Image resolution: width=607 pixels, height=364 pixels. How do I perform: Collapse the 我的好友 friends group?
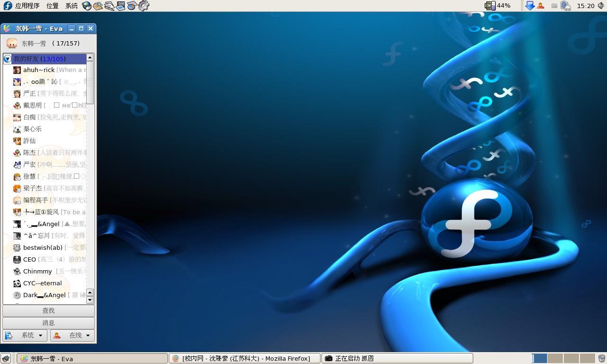pos(8,59)
